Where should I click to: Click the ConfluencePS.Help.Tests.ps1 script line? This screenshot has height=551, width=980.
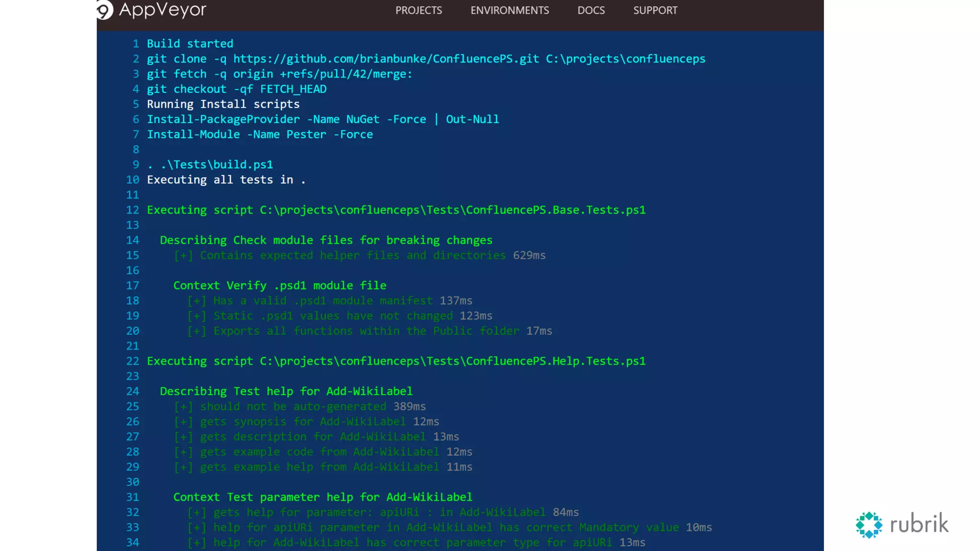coord(396,362)
